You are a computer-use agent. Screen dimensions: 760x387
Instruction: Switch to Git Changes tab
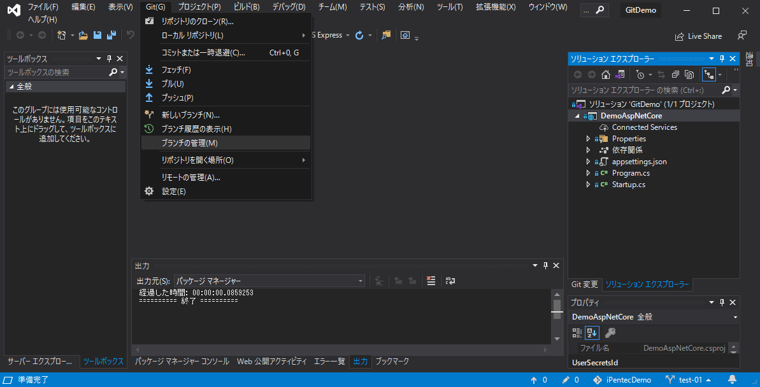[585, 285]
